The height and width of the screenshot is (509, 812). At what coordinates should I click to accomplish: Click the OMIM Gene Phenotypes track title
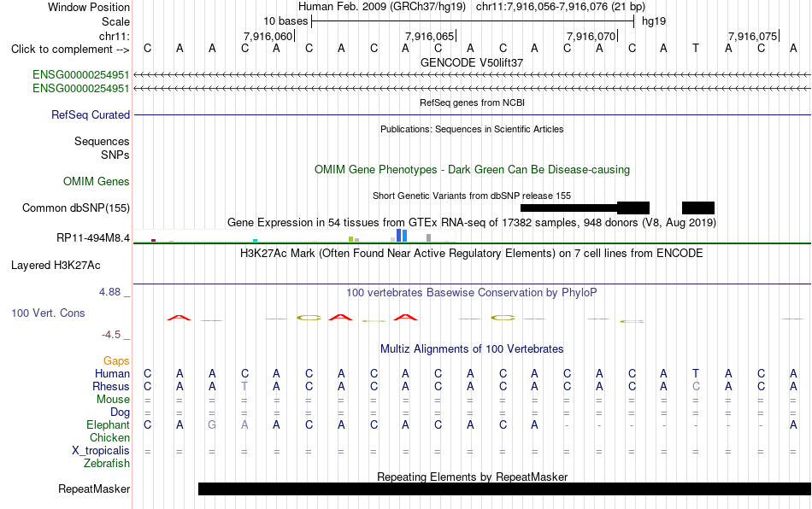click(473, 170)
